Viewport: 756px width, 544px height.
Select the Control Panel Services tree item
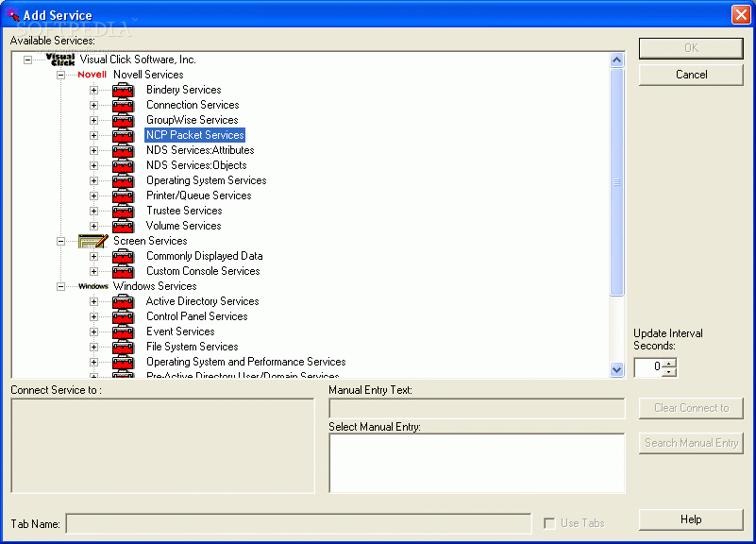point(196,316)
